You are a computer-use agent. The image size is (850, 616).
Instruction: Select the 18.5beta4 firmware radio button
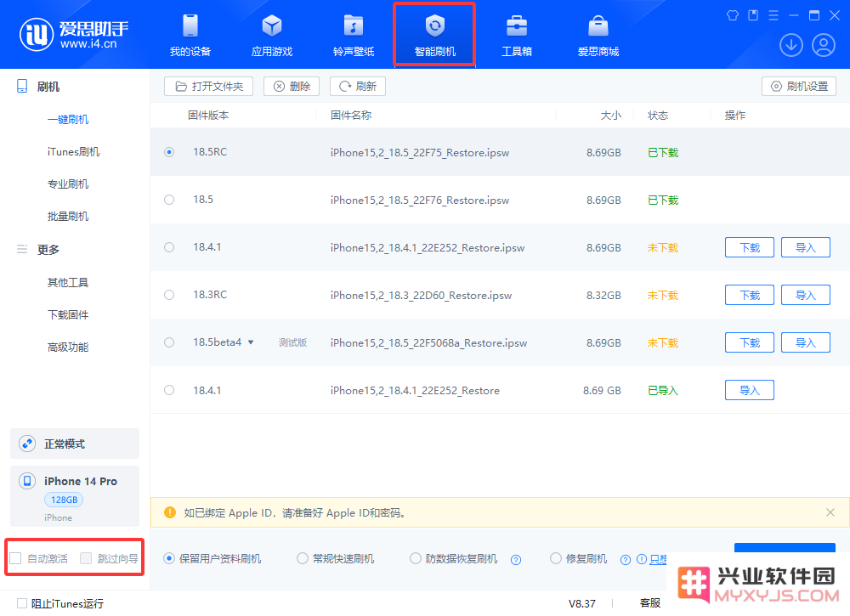point(169,342)
